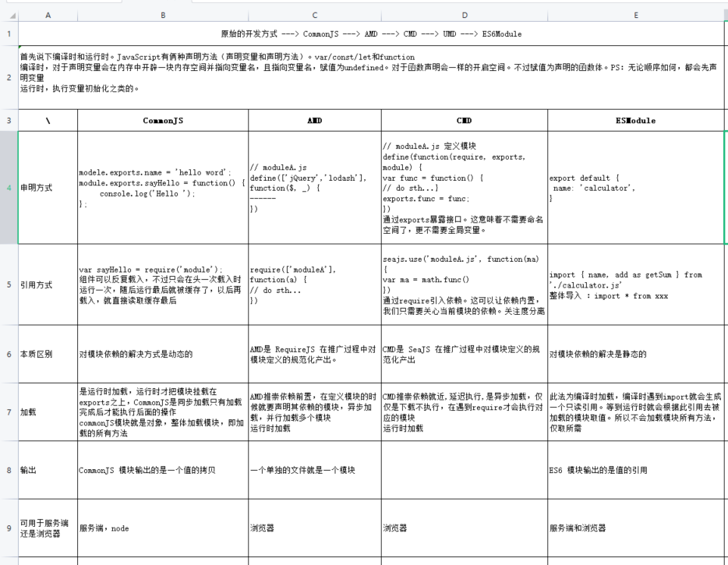Click the 'AMD' header cell
This screenshot has height=565, width=728.
[315, 121]
